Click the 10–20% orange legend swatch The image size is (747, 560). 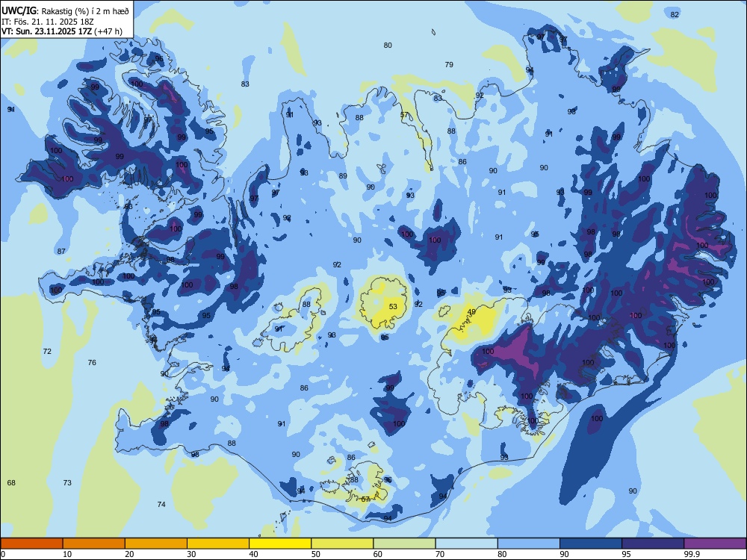[94, 544]
